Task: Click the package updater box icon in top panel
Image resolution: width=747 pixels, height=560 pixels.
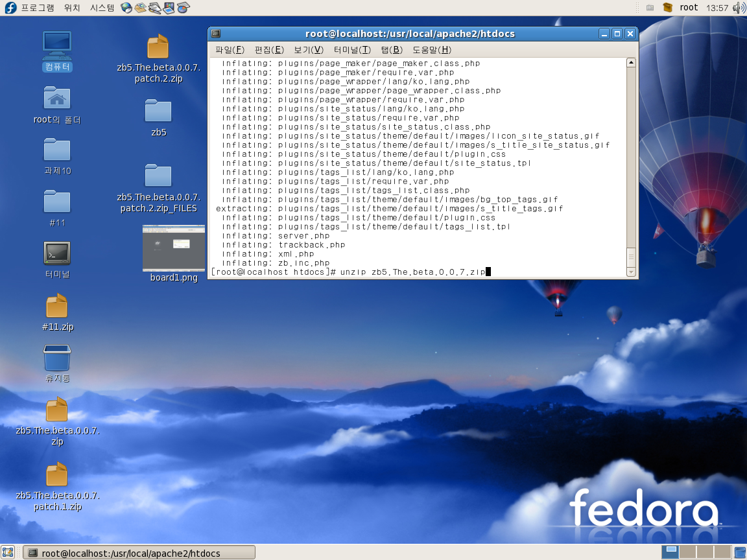Action: (x=668, y=8)
